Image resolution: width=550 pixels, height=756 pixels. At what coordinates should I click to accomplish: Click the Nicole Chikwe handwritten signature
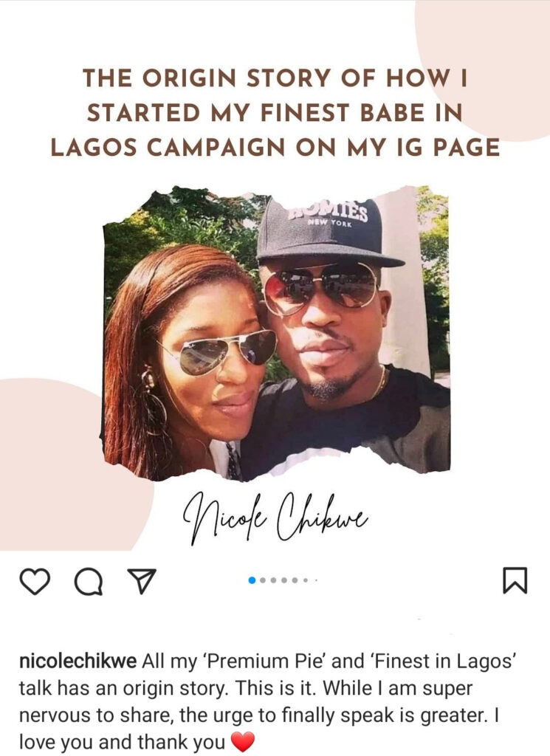275,517
